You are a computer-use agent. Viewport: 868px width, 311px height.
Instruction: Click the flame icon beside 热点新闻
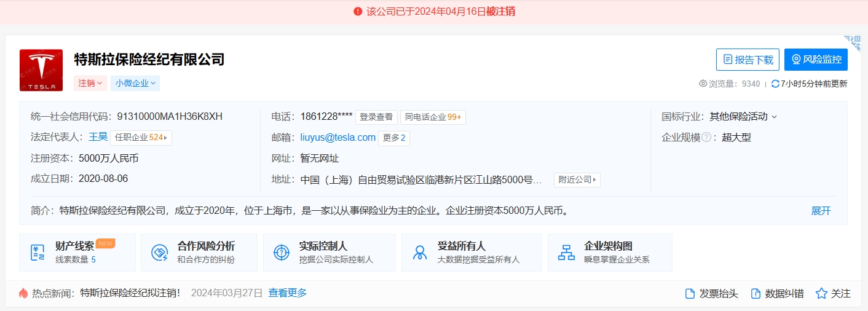tap(23, 293)
